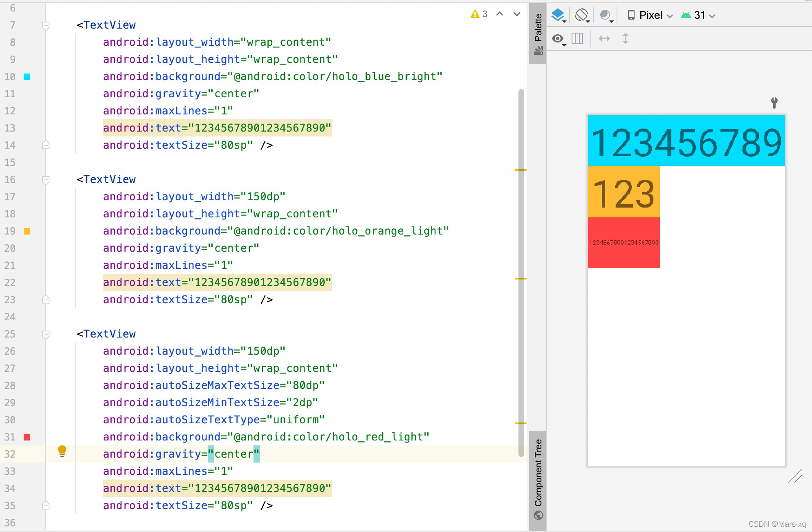Click the yellow lightbulb on line 32
The height and width of the screenshot is (532, 812).
62,451
